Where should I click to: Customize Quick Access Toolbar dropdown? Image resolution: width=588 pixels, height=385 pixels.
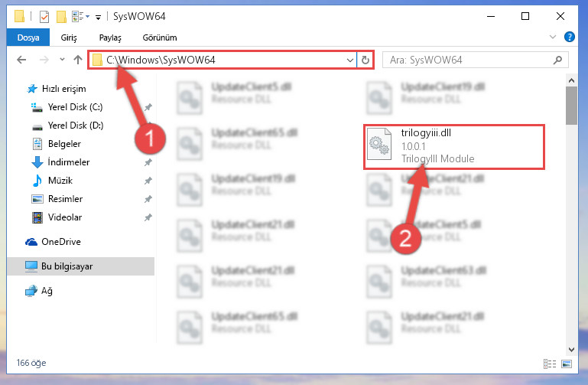(98, 18)
